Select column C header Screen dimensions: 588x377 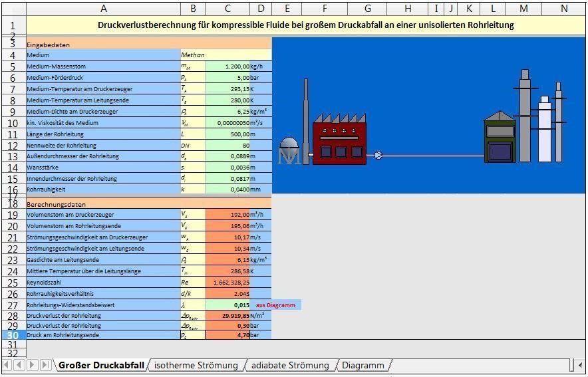pyautogui.click(x=227, y=9)
